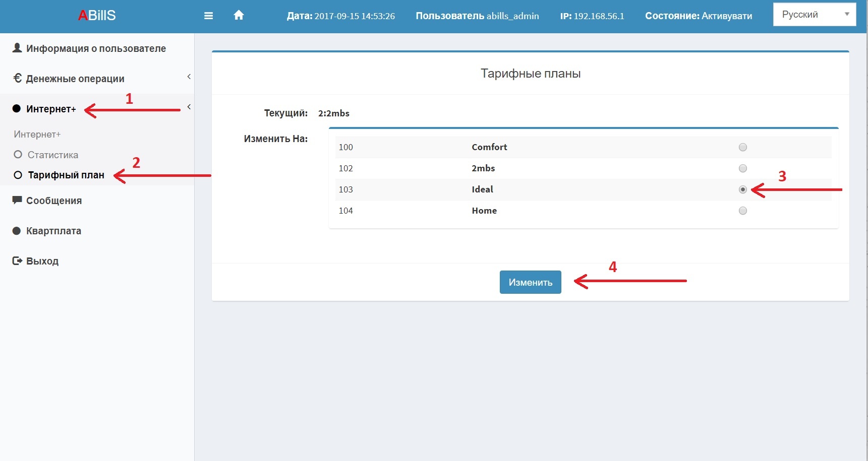Click the user icon beside Информация о пользователе
This screenshot has height=461, width=868.
point(17,48)
